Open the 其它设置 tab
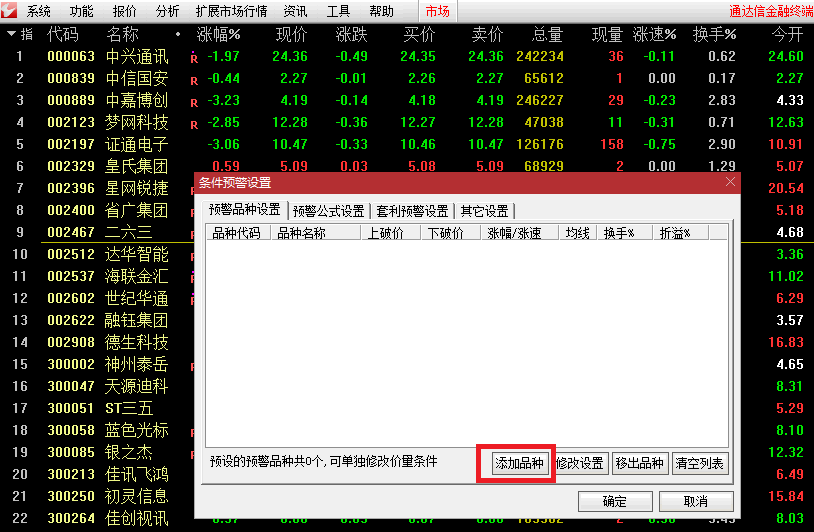 [484, 211]
